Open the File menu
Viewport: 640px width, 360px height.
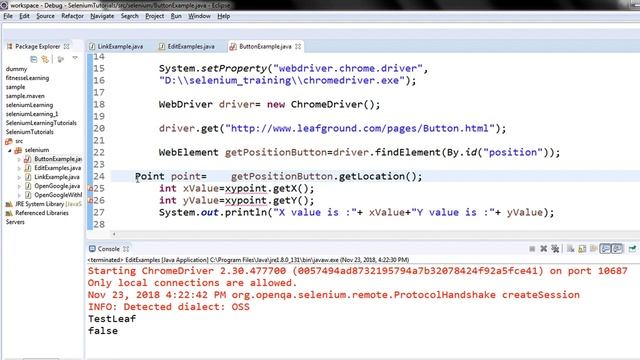pos(8,16)
